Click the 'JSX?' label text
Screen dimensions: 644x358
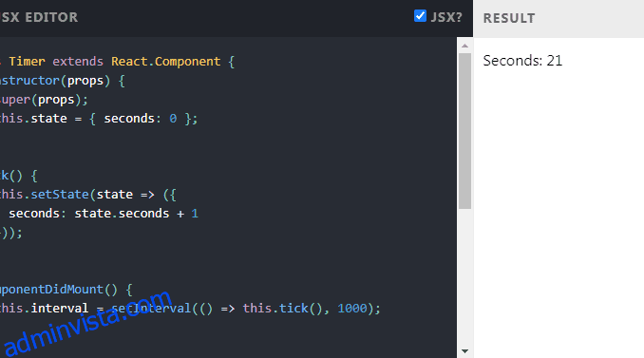[446, 17]
